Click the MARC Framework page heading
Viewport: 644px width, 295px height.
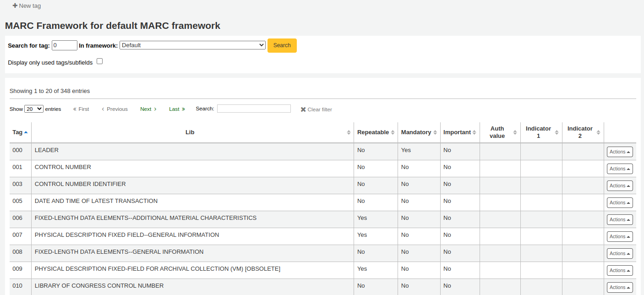click(113, 26)
